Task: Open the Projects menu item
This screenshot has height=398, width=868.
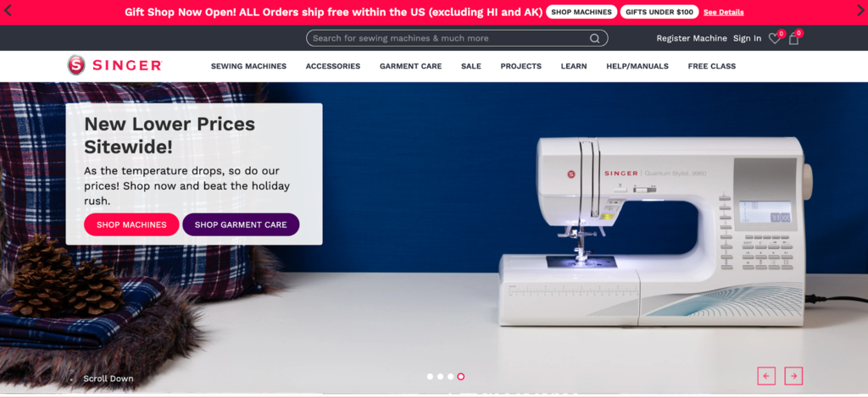Action: (521, 66)
